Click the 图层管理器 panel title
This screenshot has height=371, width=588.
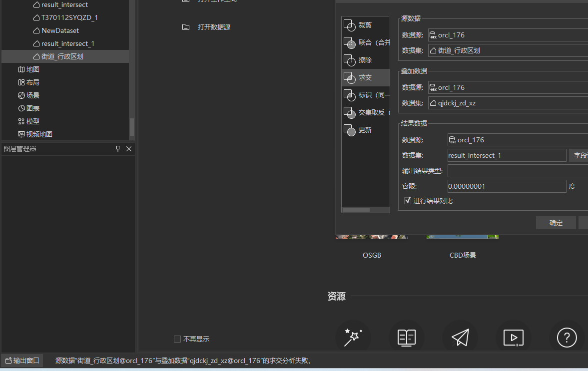[x=20, y=149]
